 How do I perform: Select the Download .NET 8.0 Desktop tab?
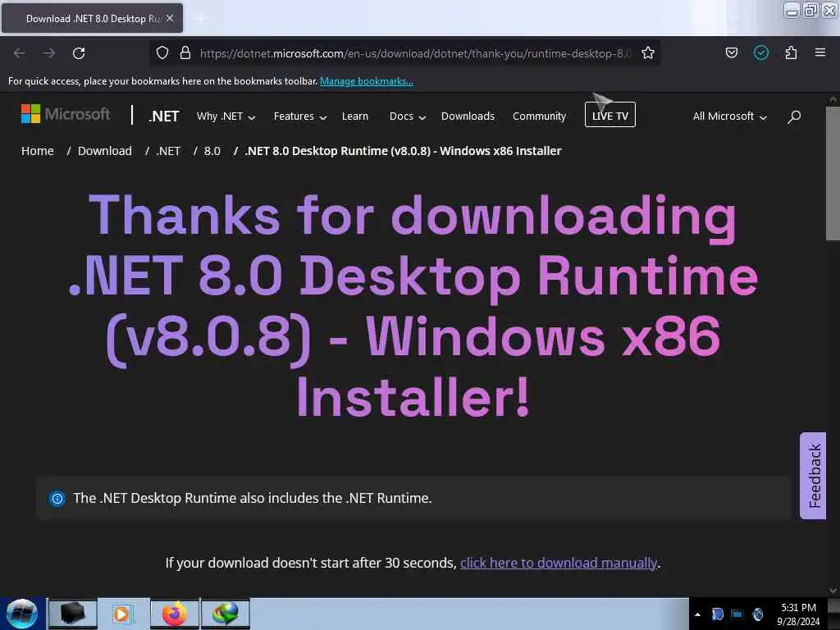pyautogui.click(x=92, y=18)
